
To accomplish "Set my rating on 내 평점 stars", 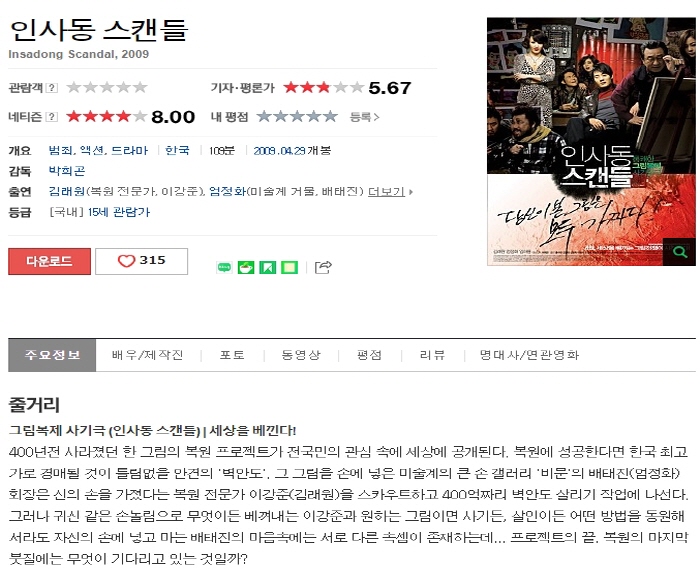I will [297, 117].
